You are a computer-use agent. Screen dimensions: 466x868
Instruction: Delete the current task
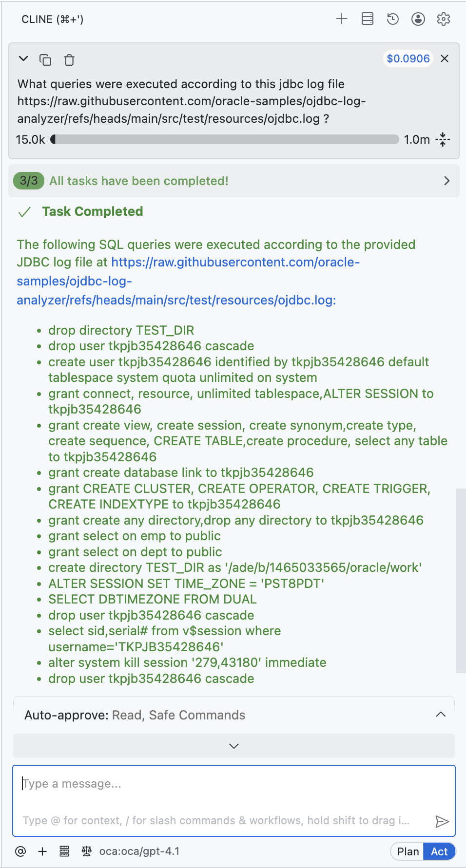(x=69, y=59)
